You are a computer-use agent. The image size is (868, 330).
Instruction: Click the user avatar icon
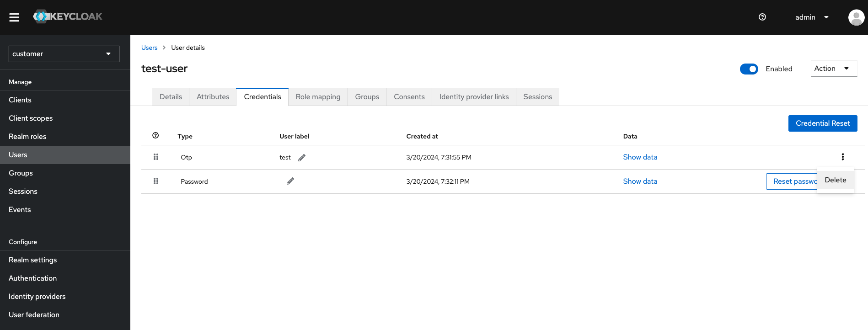[856, 17]
